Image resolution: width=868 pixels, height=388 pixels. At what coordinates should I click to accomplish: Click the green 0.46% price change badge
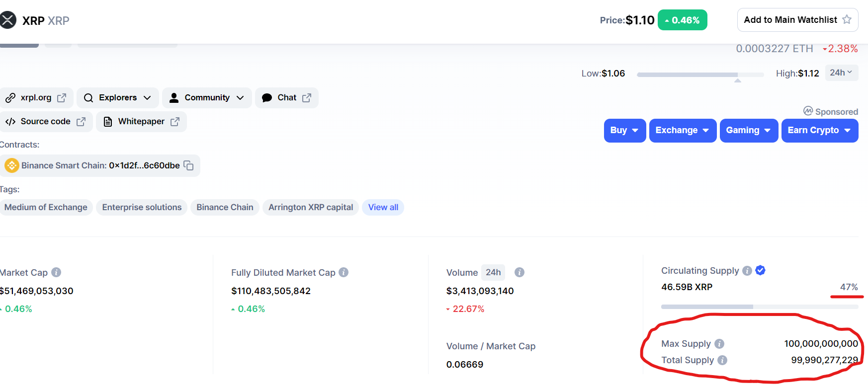click(683, 20)
